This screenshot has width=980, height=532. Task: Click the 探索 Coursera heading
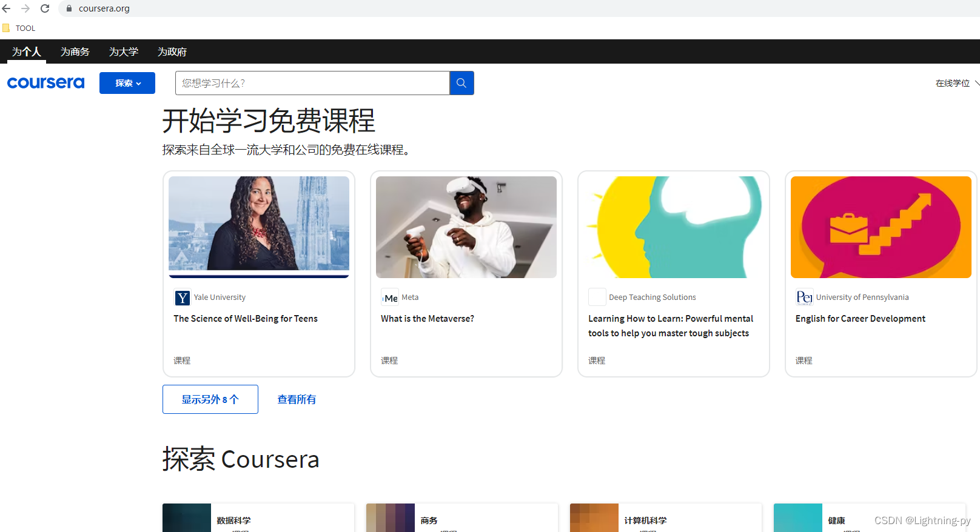coord(241,459)
